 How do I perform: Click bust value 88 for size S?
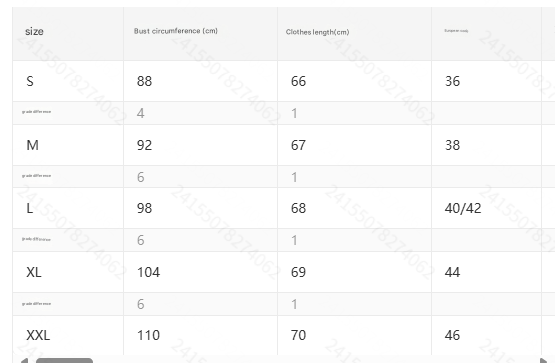pos(144,81)
